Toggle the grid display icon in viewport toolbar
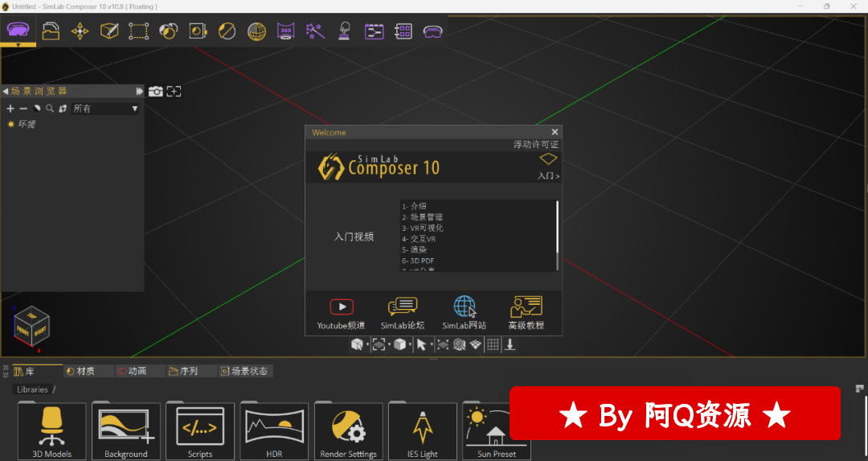The height and width of the screenshot is (461, 868). pos(493,344)
